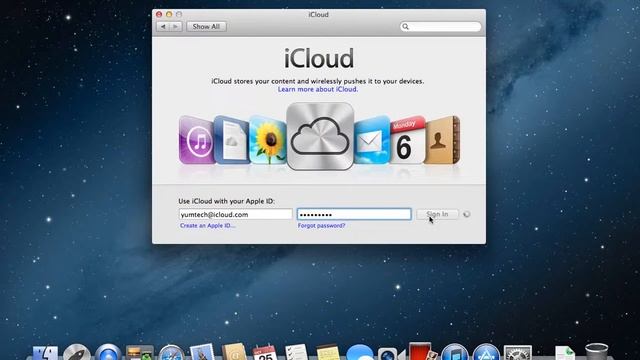Click the magnifier icon in search field
The width and height of the screenshot is (640, 360).
coord(405,27)
